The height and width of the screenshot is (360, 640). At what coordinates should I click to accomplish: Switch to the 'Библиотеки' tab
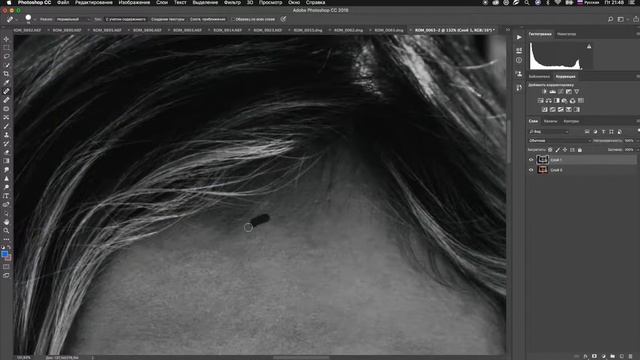(539, 76)
